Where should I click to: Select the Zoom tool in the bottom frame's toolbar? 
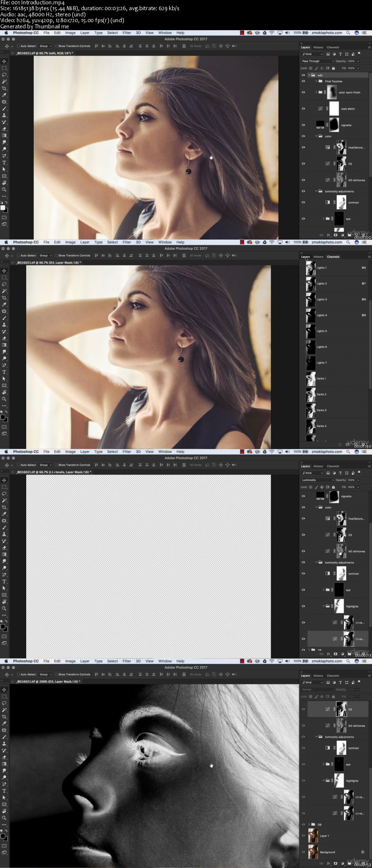[4, 817]
